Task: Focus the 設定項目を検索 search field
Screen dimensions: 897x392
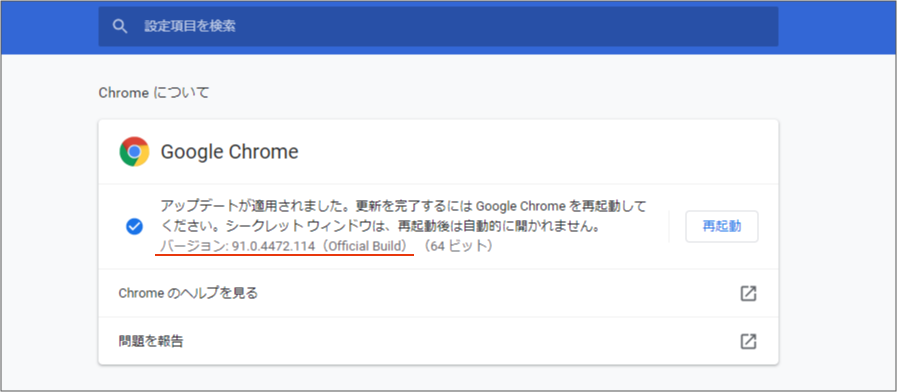Action: click(x=438, y=26)
